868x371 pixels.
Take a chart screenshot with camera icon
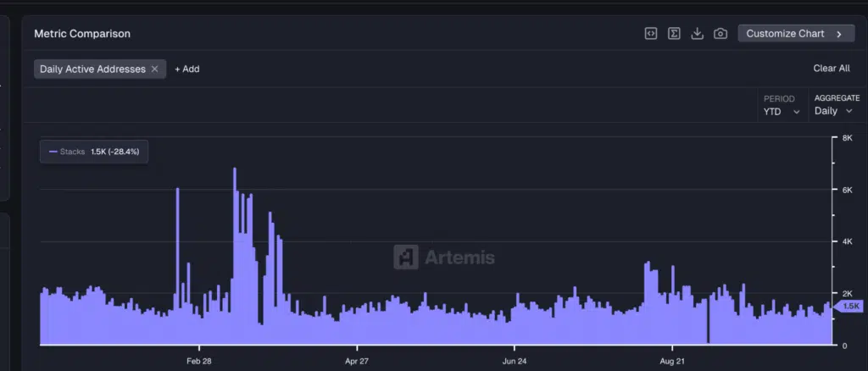[721, 34]
